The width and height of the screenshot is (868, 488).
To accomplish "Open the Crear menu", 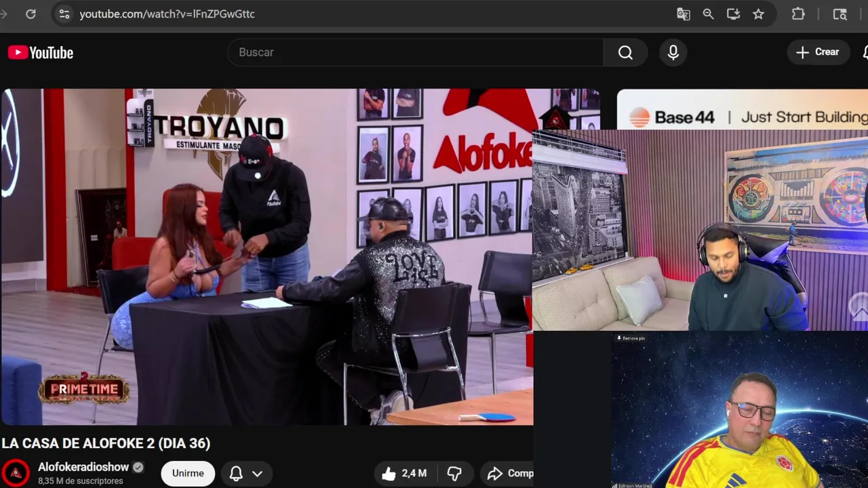I will (x=818, y=52).
